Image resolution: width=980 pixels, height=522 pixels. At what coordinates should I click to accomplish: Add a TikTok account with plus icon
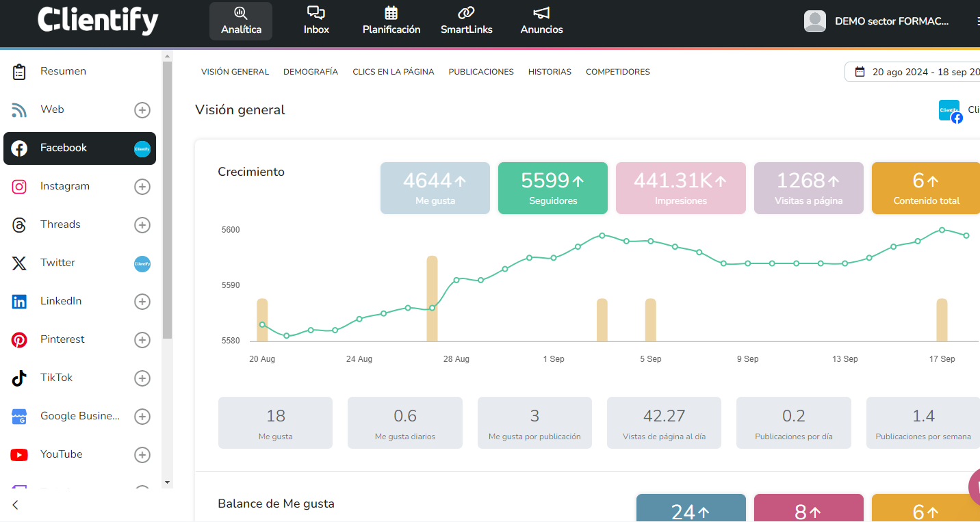[142, 378]
